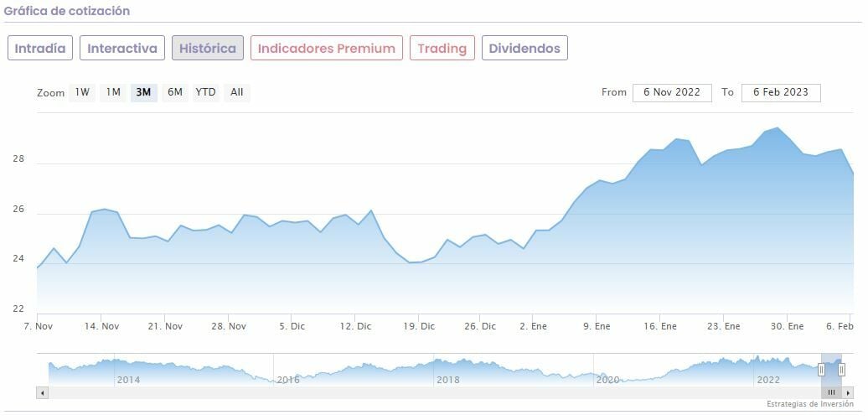This screenshot has width=868, height=420.
Task: Click the left range handle in navigator
Action: (821, 370)
